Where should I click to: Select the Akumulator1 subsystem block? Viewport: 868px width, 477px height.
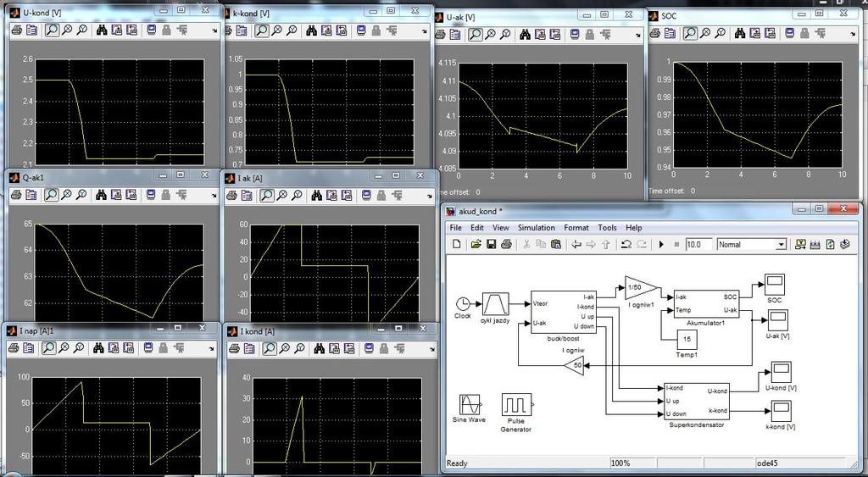706,304
